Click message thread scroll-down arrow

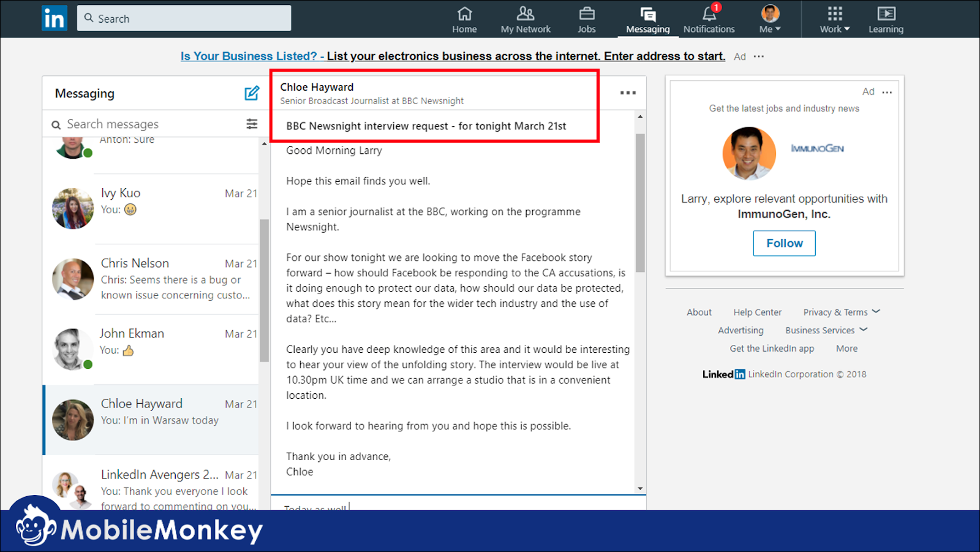pyautogui.click(x=640, y=488)
